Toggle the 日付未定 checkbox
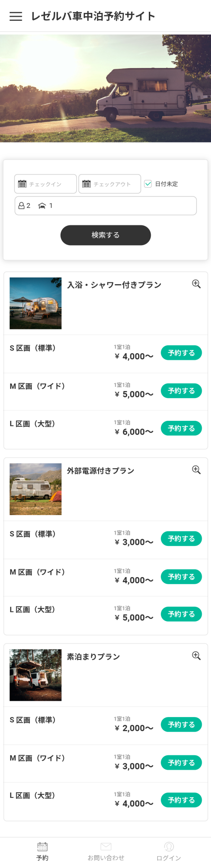 [x=148, y=184]
